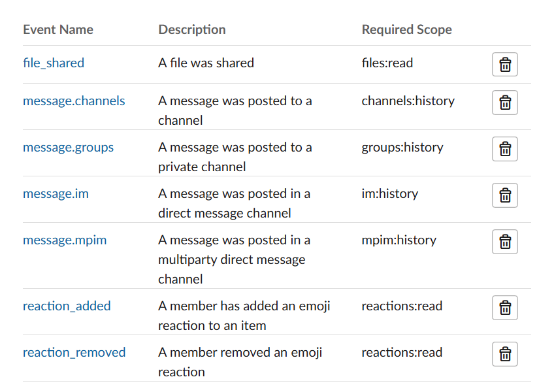This screenshot has width=554, height=392.
Task: Click the mpim:history scope text
Action: 399,240
